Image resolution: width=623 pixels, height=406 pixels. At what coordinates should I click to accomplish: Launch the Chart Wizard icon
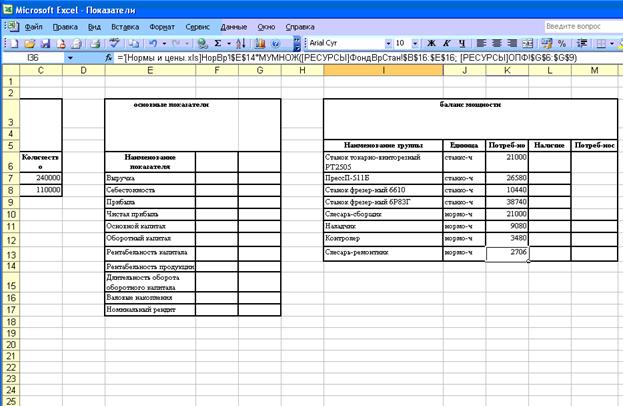[x=261, y=43]
